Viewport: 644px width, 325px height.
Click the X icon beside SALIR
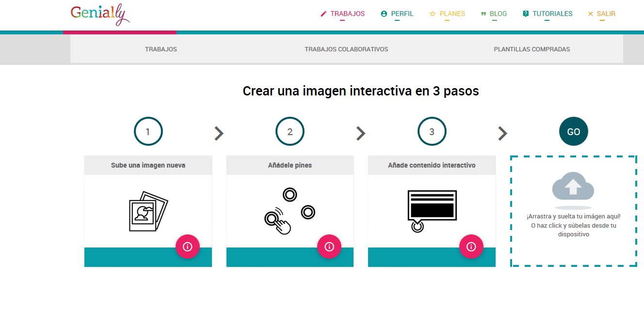point(590,14)
